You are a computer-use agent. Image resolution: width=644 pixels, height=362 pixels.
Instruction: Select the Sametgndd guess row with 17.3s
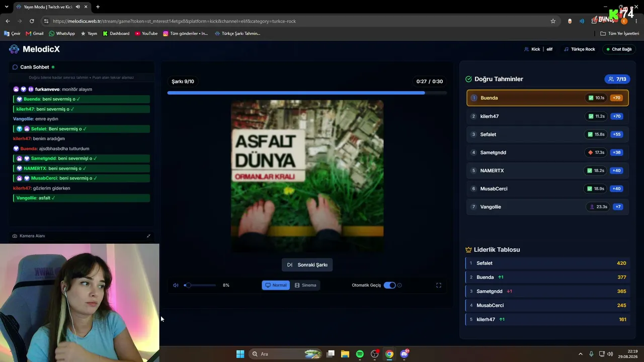tap(547, 152)
